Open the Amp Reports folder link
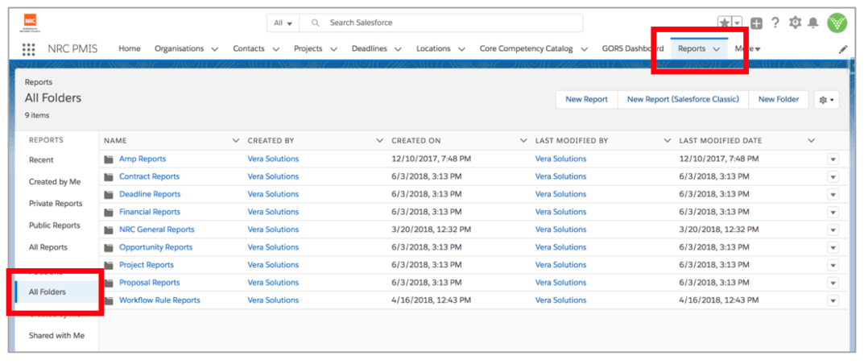The height and width of the screenshot is (364, 868). [x=143, y=159]
